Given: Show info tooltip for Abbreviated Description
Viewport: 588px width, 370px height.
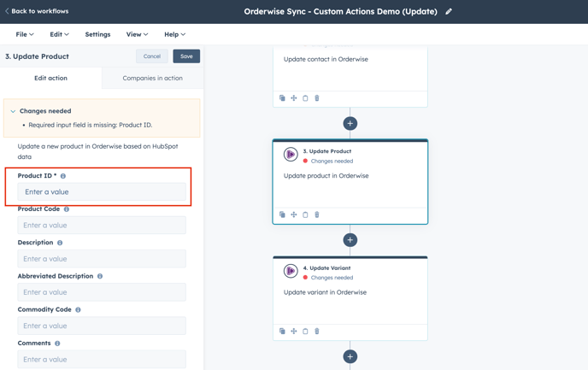Looking at the screenshot, I should coord(100,276).
